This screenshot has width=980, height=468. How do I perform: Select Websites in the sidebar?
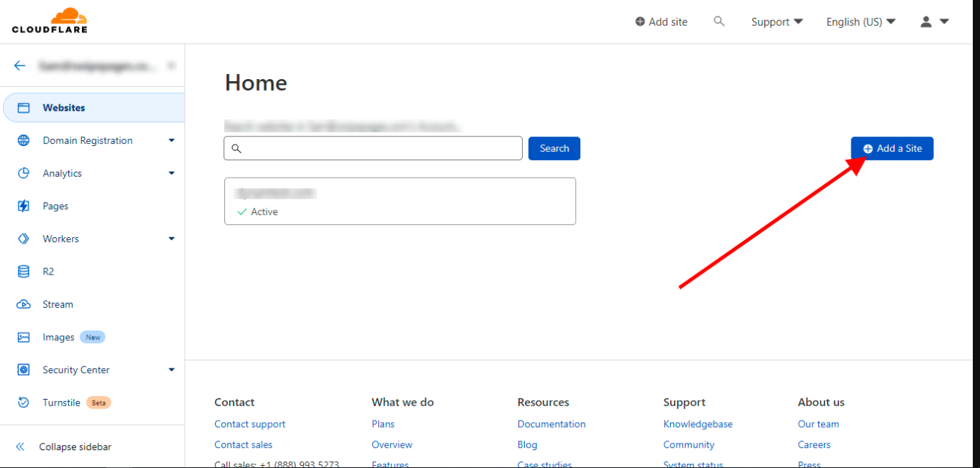click(x=93, y=108)
